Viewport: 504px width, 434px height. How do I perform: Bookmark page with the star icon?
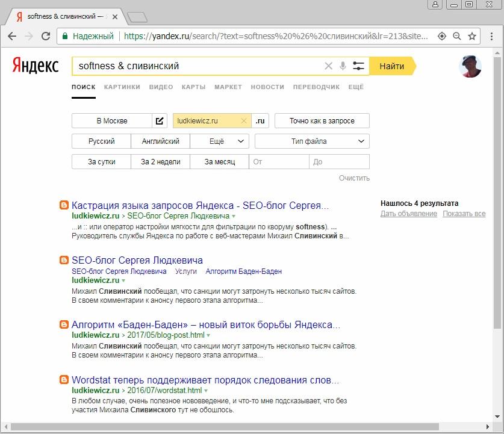pos(472,36)
